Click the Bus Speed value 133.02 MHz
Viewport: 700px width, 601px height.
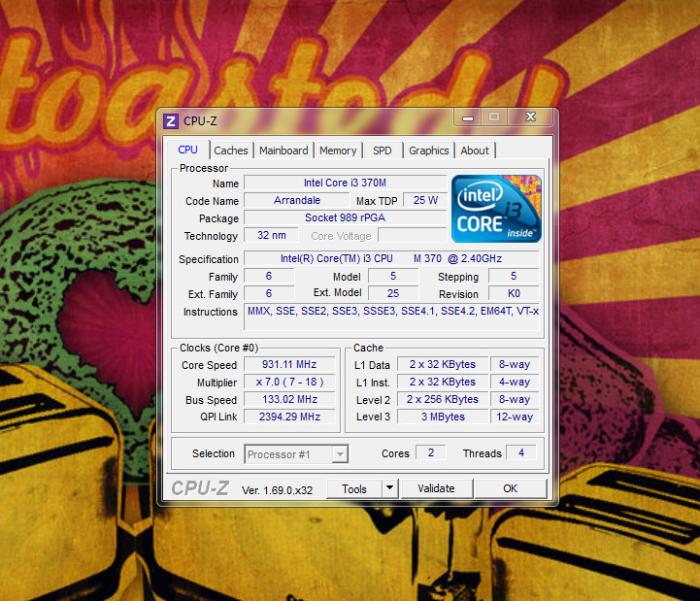(289, 399)
